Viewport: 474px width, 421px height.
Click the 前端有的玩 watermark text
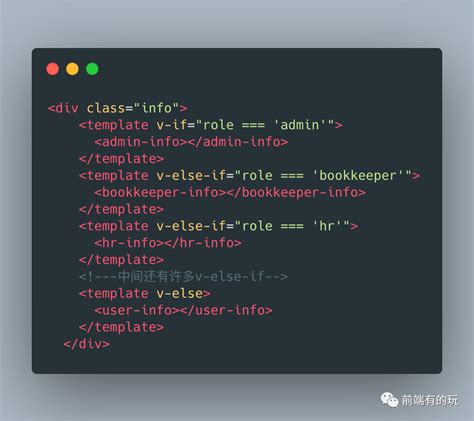(430, 400)
